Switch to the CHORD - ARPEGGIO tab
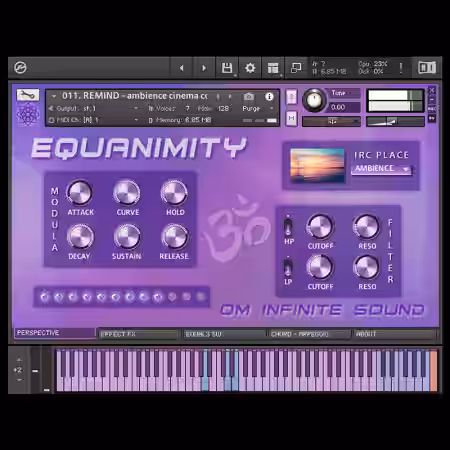This screenshot has height=450, width=450. click(x=310, y=334)
